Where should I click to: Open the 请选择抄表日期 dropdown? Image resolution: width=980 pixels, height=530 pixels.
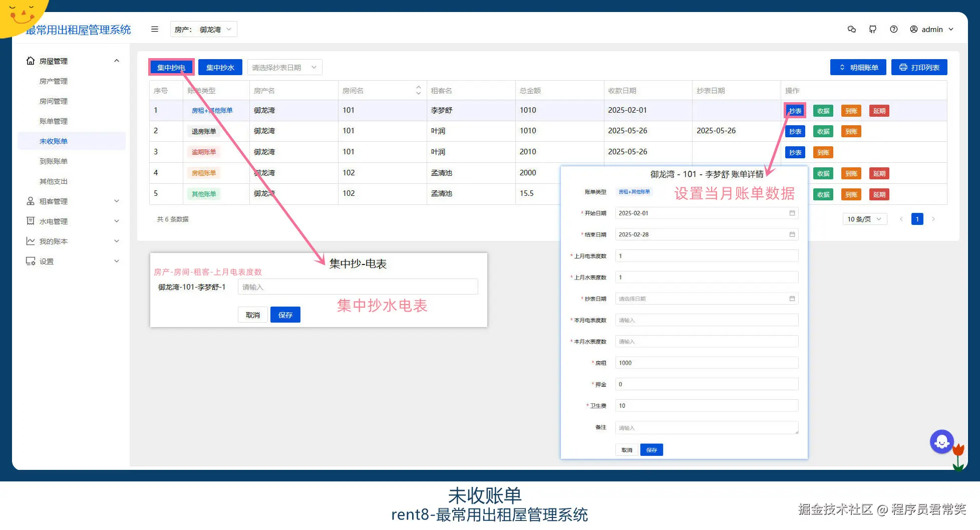(284, 67)
